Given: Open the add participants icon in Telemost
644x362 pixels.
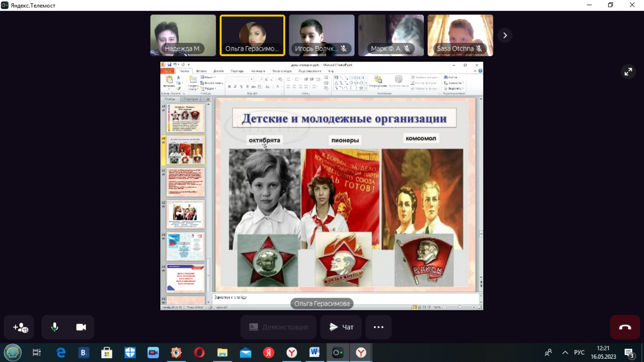Looking at the screenshot, I should tap(19, 327).
